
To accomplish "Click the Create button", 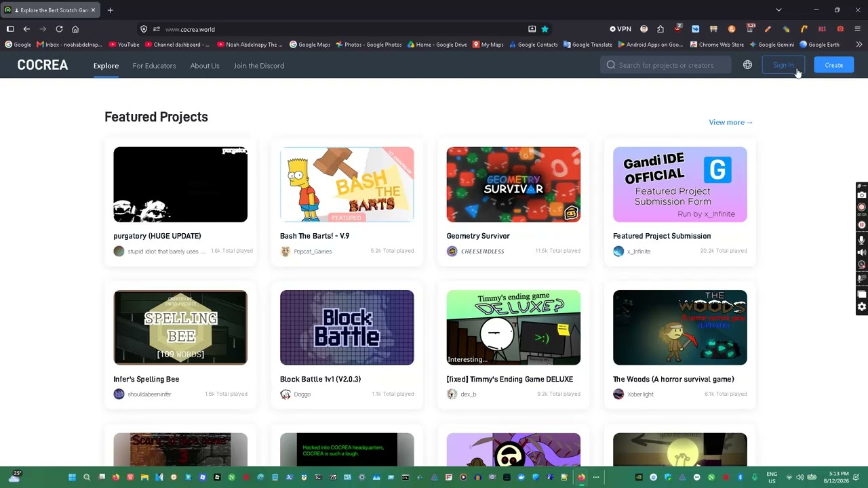I will [834, 65].
